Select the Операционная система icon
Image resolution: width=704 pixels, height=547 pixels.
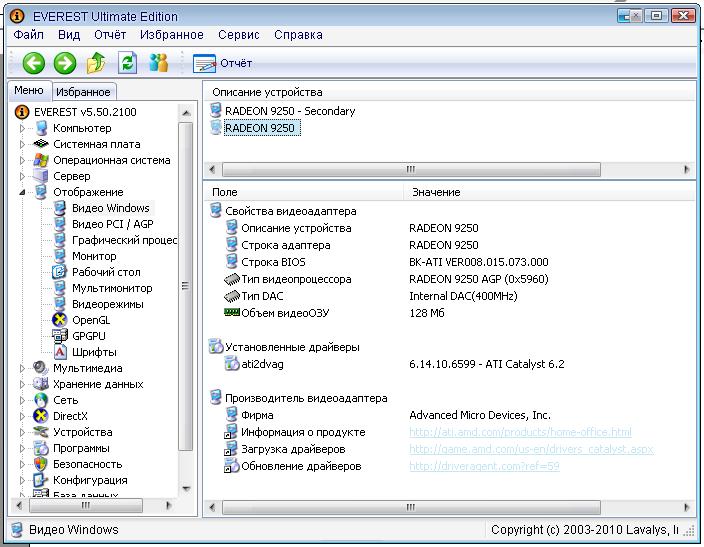click(x=41, y=160)
